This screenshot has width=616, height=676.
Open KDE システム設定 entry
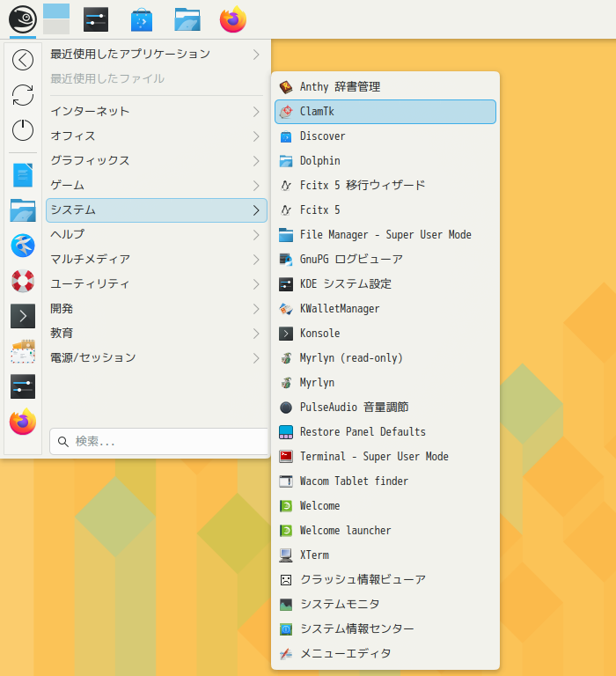[x=385, y=284]
